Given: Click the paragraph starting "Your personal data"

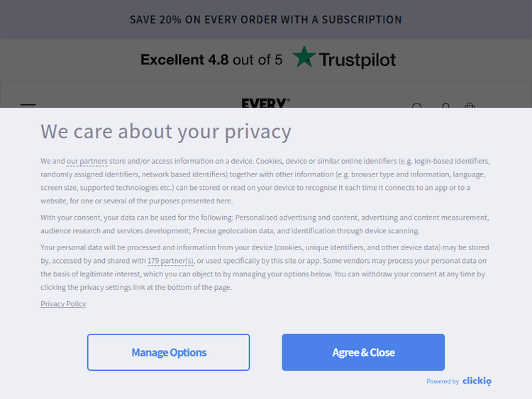Looking at the screenshot, I should pos(265,267).
